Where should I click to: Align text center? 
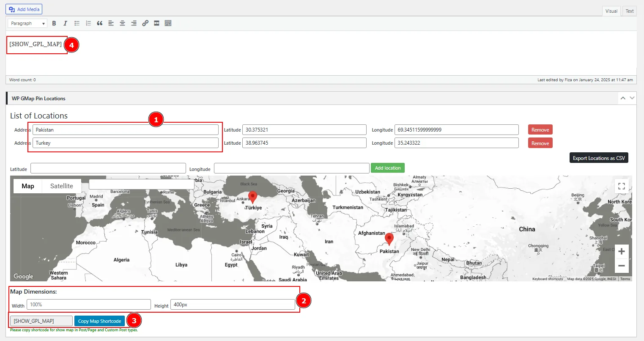click(122, 23)
